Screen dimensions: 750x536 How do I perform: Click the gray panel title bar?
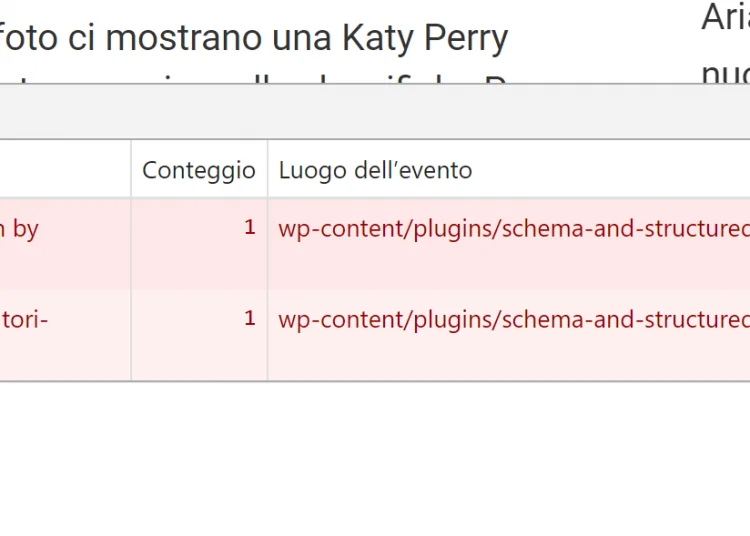[x=375, y=112]
